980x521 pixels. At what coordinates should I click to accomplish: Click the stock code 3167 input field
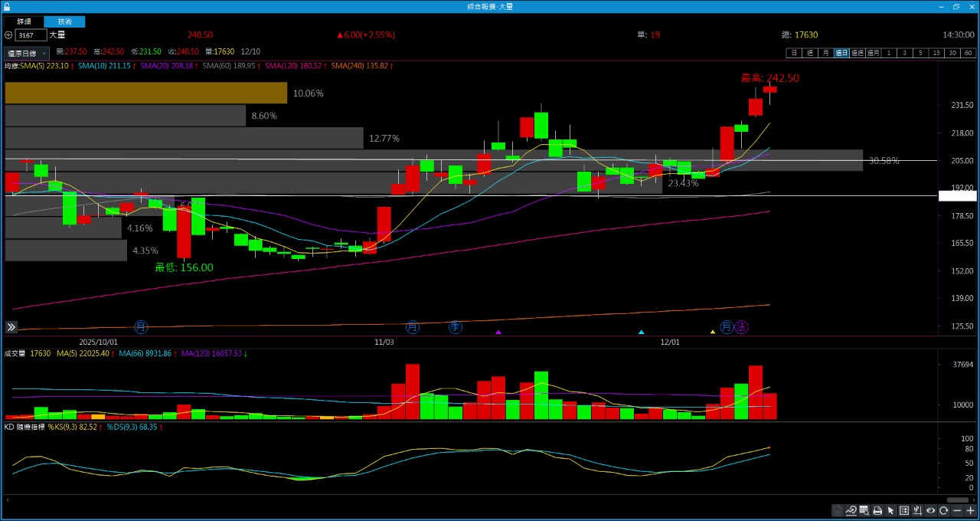click(x=31, y=35)
